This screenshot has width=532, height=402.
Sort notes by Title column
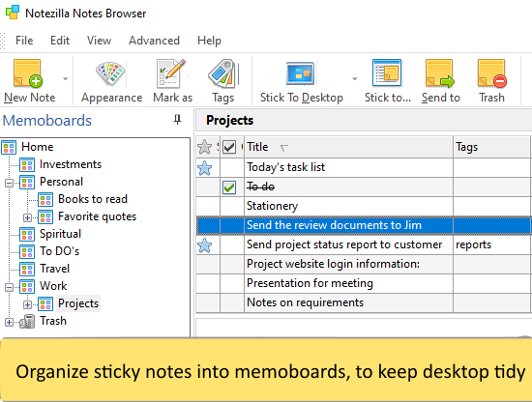[x=348, y=147]
